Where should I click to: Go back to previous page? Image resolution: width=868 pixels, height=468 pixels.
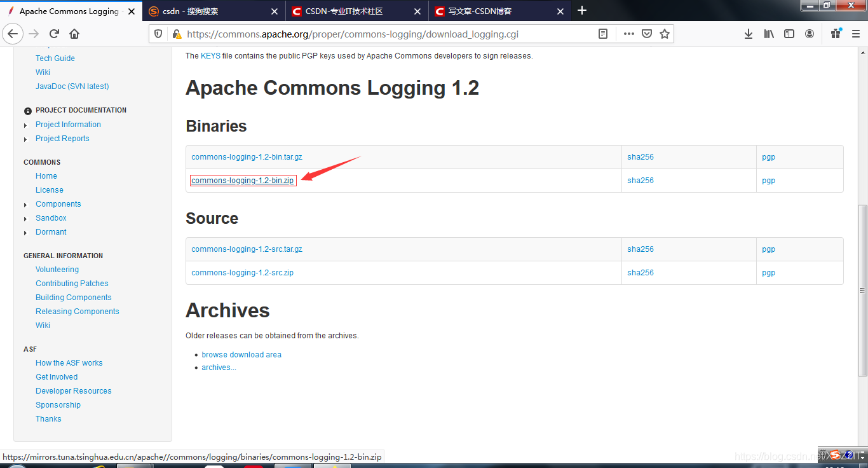13,34
